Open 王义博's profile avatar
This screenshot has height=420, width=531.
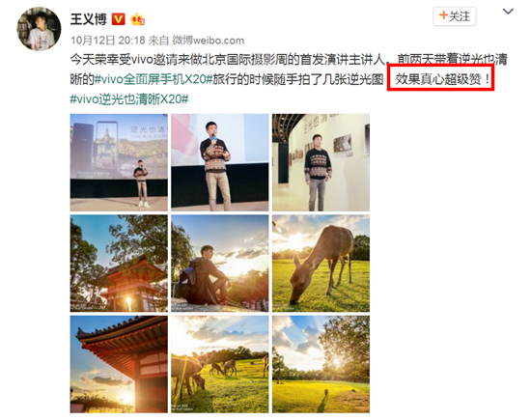39,29
